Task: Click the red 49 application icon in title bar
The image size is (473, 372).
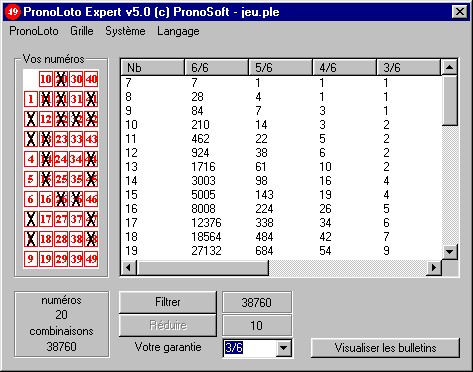Action: pos(13,12)
